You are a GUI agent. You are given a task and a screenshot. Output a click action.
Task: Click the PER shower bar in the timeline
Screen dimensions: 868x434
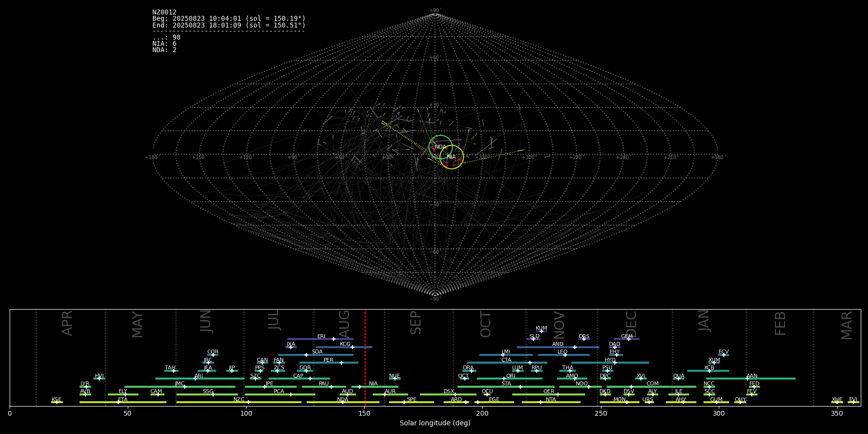(x=329, y=363)
